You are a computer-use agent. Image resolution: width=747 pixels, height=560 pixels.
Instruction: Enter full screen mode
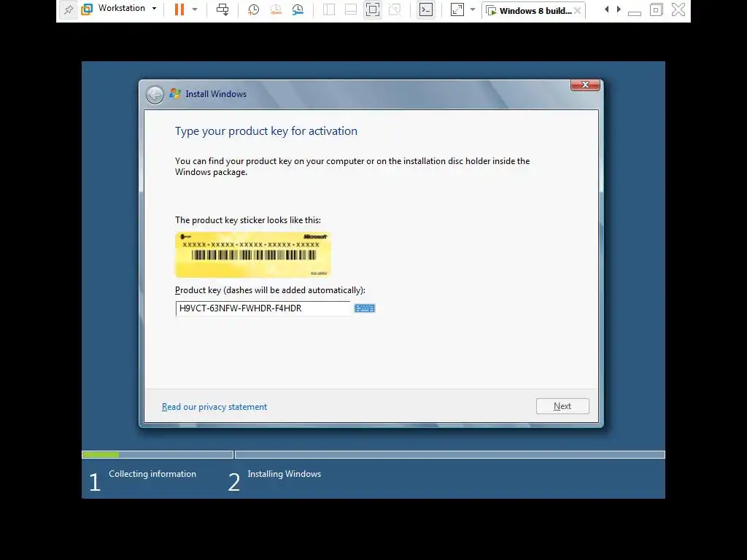[373, 9]
